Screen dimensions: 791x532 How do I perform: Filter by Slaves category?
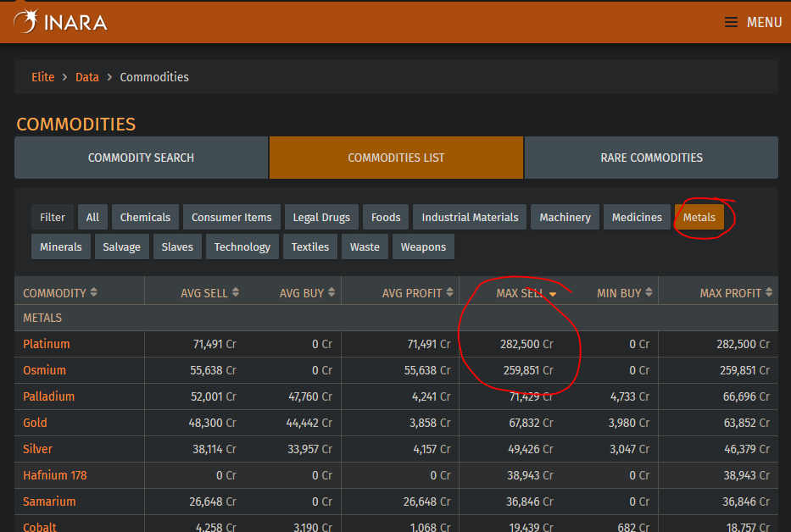pyautogui.click(x=177, y=247)
